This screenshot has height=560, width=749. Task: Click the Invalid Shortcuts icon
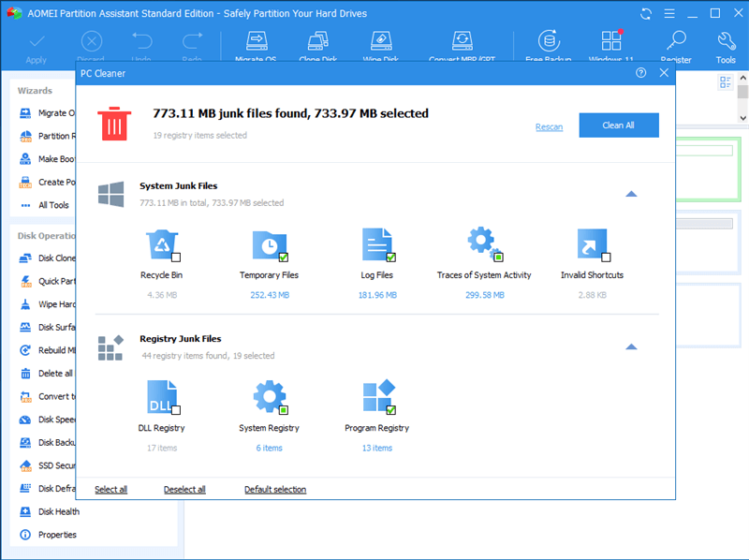pyautogui.click(x=592, y=244)
